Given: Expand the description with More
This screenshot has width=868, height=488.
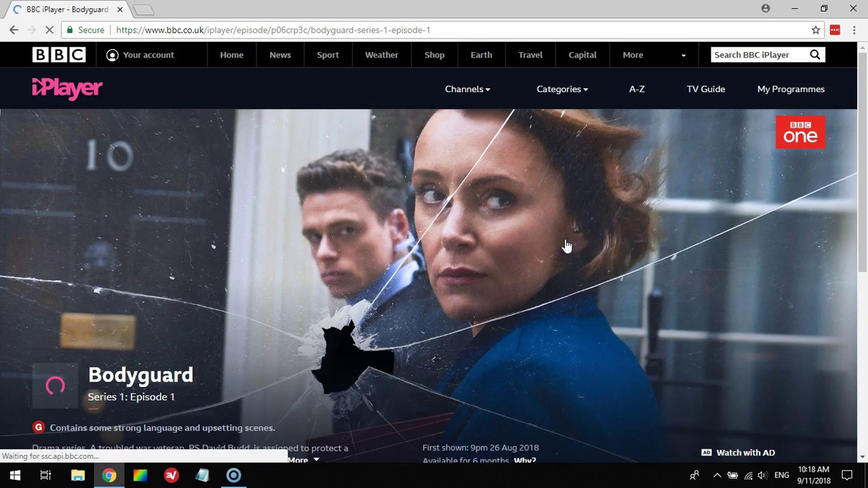Looking at the screenshot, I should [302, 460].
